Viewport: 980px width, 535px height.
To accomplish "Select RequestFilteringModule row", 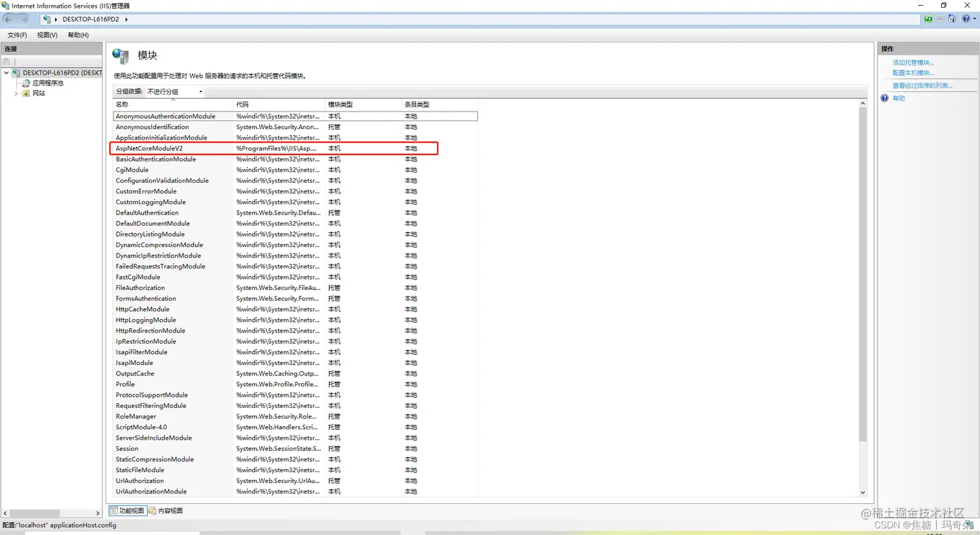I will (296, 406).
